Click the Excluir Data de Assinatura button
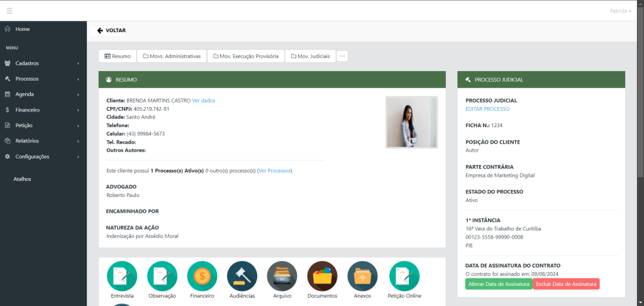The image size is (644, 306). pos(566,285)
